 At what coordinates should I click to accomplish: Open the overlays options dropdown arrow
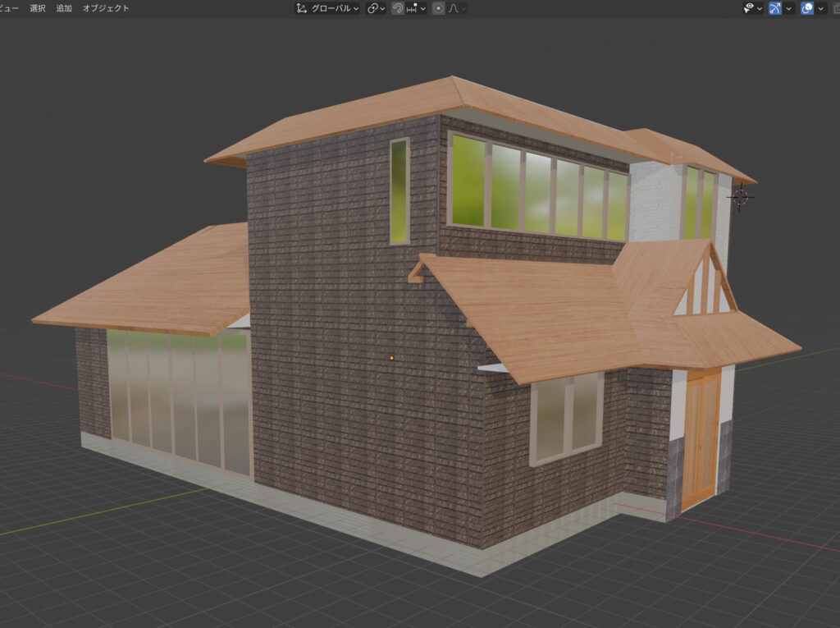(x=821, y=8)
